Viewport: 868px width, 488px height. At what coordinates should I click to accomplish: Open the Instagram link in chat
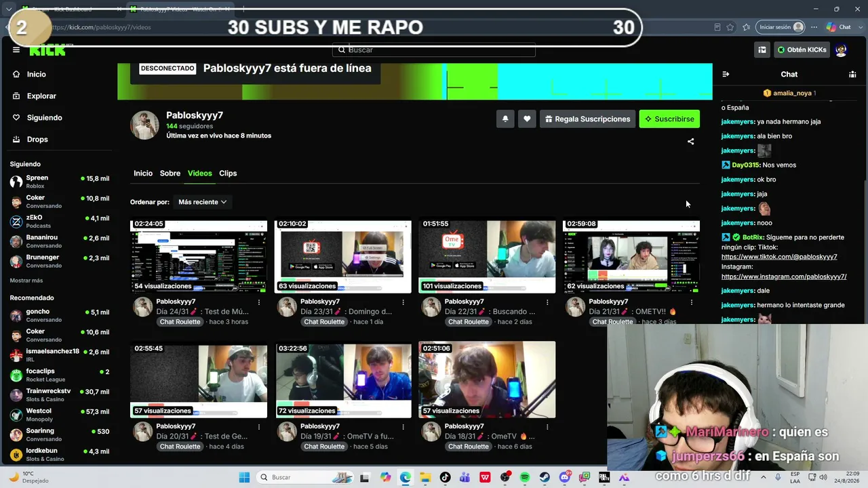[x=784, y=277]
